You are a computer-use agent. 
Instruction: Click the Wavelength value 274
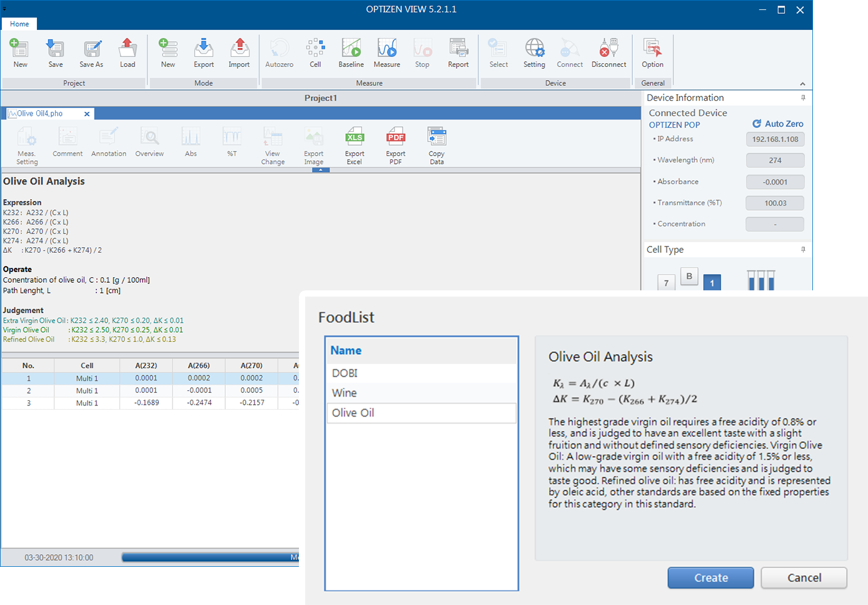point(775,161)
